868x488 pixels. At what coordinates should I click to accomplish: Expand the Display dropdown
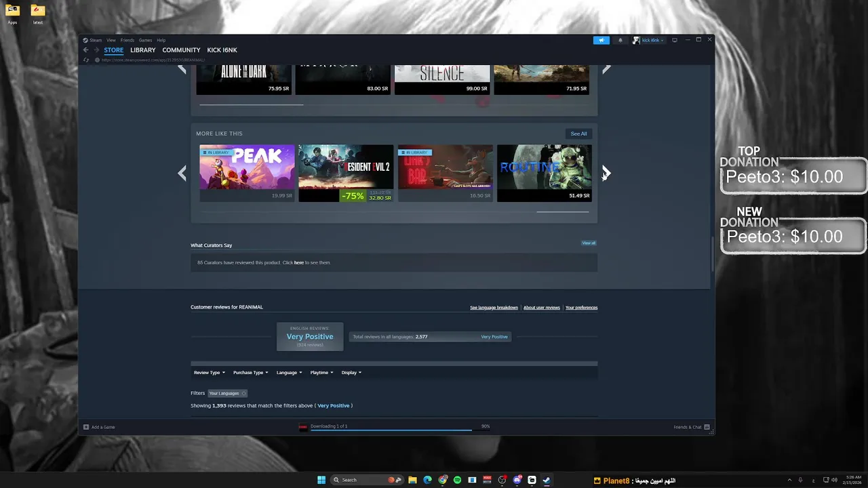(x=351, y=372)
